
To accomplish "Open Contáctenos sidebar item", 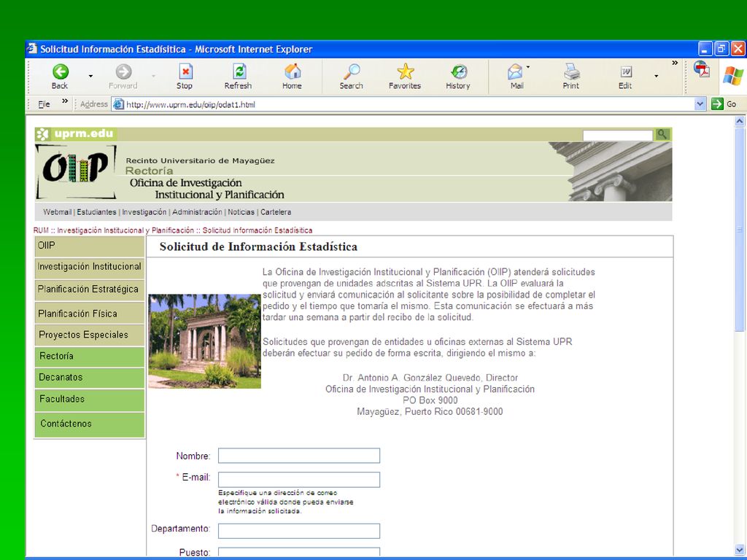I will pos(90,424).
